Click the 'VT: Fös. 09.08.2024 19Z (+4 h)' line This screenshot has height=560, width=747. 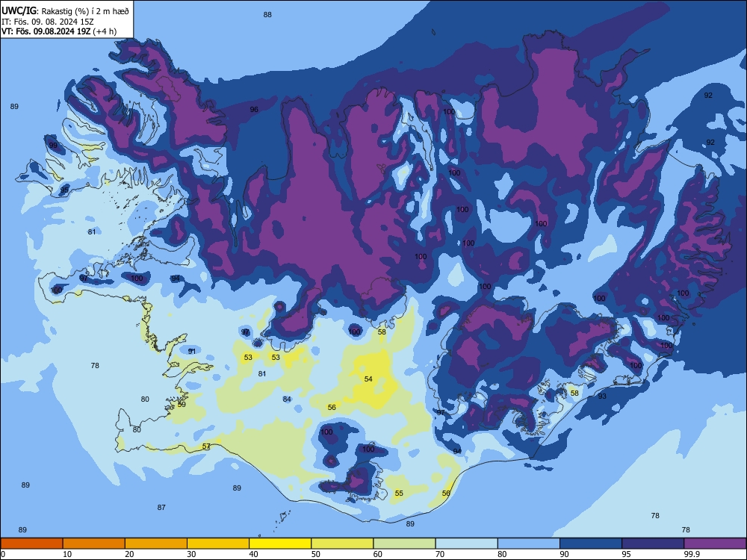pyautogui.click(x=59, y=31)
